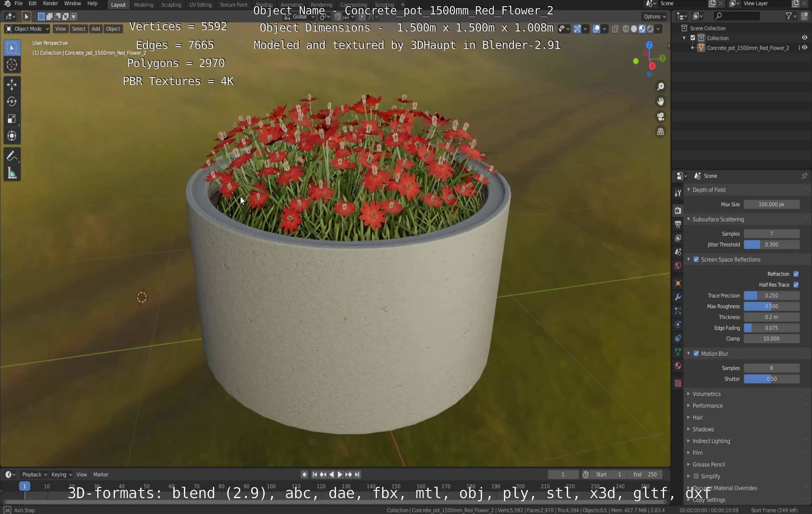
Task: Open the View Layer properties tab
Action: coord(678,238)
